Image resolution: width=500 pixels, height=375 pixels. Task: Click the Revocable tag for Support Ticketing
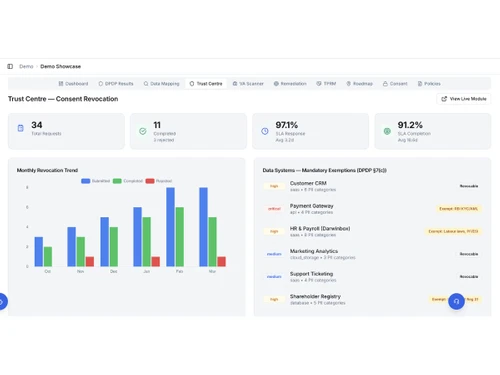tap(469, 277)
